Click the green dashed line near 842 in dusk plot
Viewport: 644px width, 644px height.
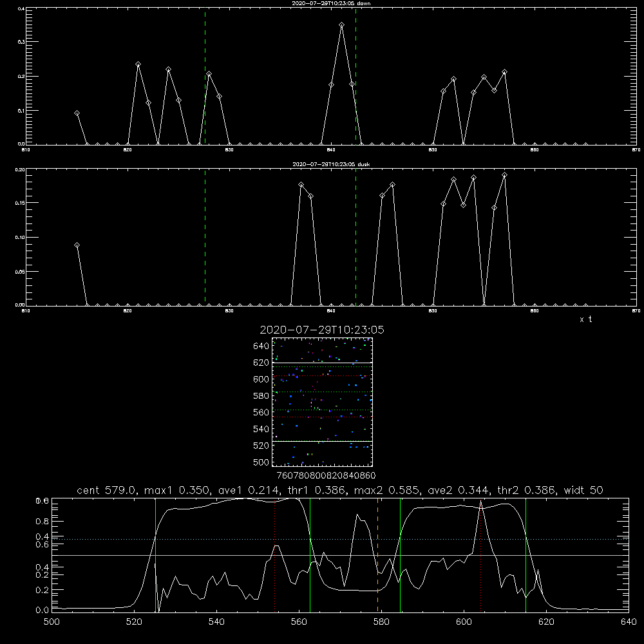coord(355,237)
